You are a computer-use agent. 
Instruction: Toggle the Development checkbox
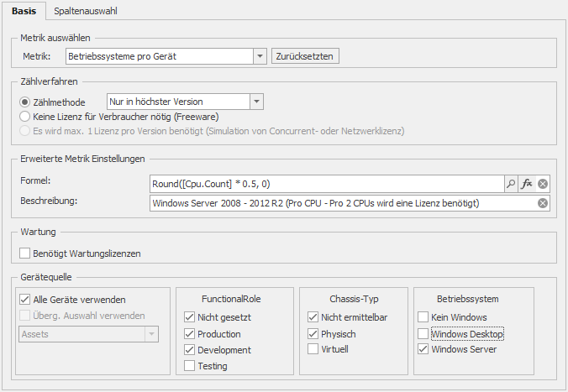click(189, 350)
